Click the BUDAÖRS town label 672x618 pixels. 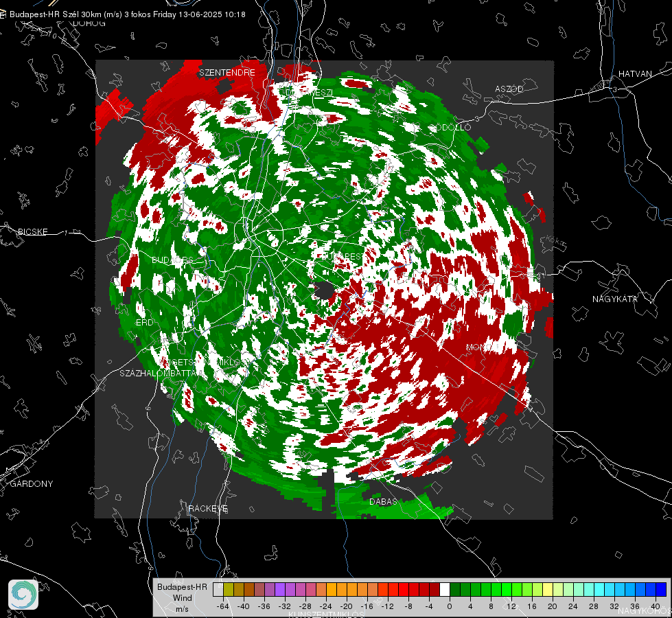coord(172,260)
